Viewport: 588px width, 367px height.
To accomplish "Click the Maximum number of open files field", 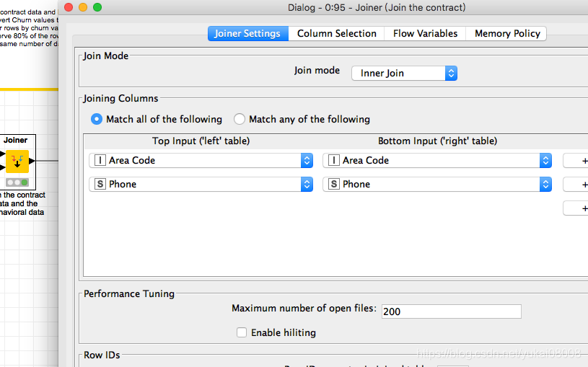I will click(x=451, y=311).
